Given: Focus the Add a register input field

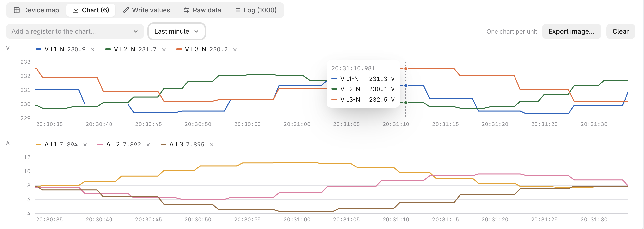Looking at the screenshot, I should click(75, 32).
